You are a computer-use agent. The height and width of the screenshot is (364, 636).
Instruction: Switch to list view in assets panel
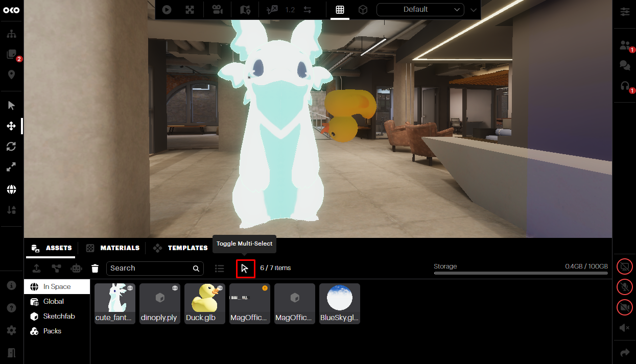[x=220, y=269]
